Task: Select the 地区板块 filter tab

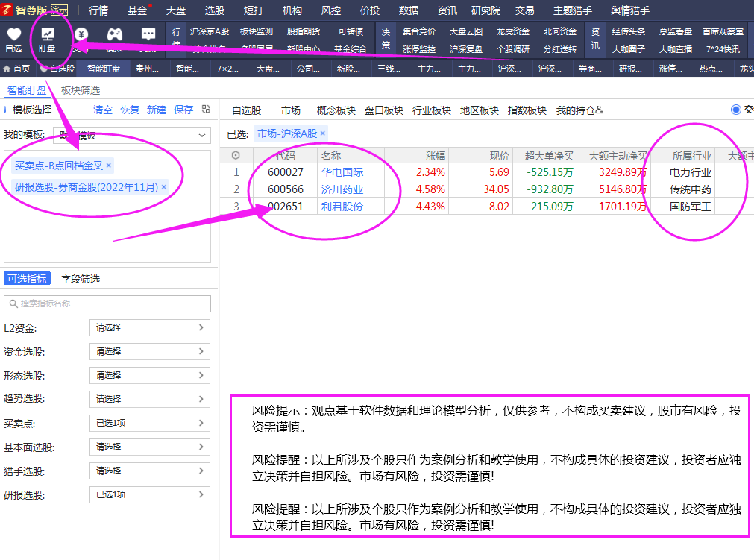Action: (x=480, y=110)
